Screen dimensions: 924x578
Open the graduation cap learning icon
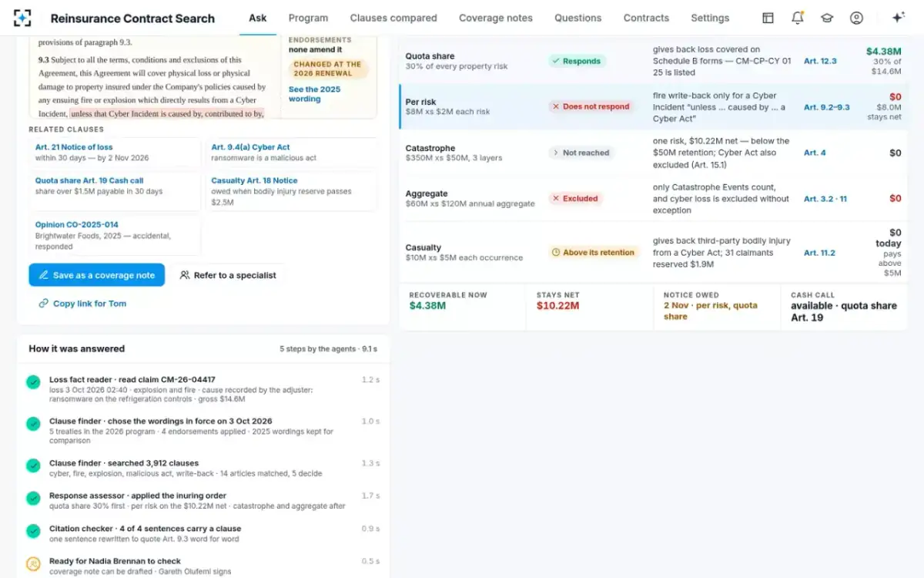(827, 18)
